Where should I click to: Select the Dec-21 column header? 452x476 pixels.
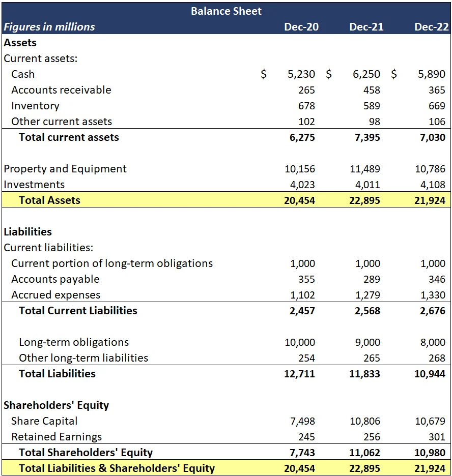click(366, 27)
